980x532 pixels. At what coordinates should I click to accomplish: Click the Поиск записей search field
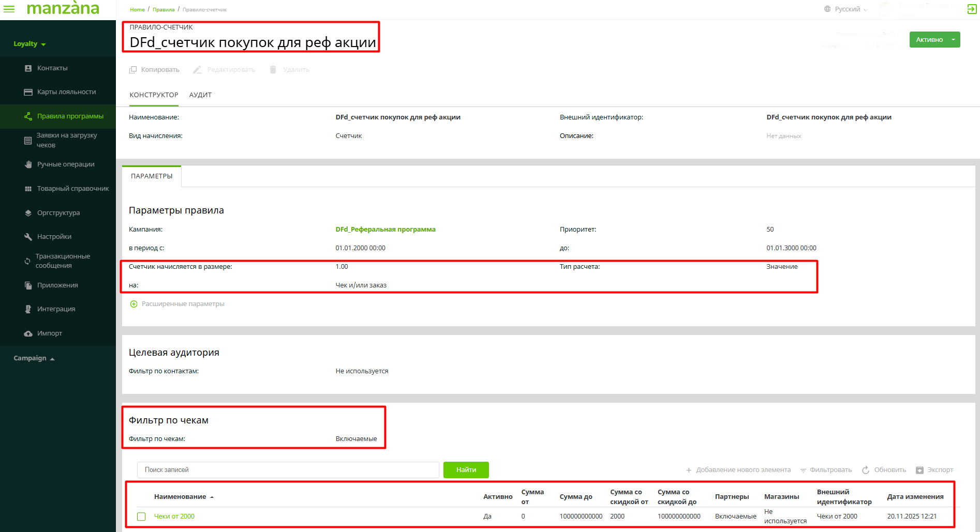288,470
